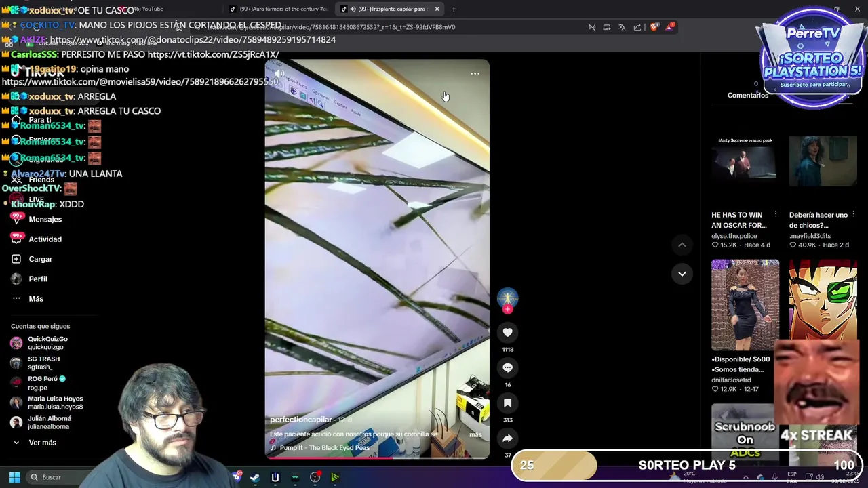
Task: Switch to the Aura farmers browser tab
Action: (278, 9)
